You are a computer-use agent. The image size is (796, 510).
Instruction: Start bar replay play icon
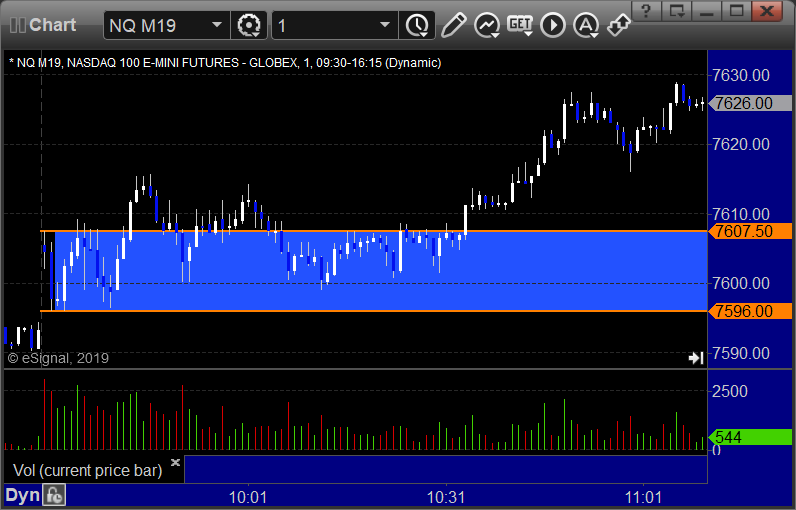[x=553, y=25]
